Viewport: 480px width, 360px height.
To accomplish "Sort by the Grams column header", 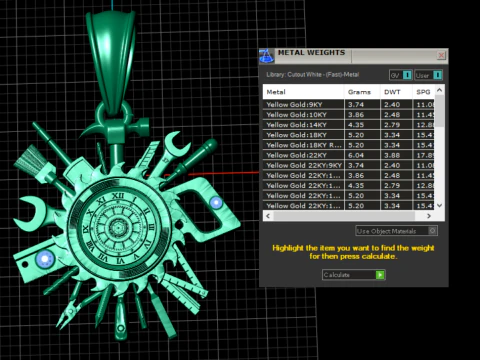I will tap(362, 92).
